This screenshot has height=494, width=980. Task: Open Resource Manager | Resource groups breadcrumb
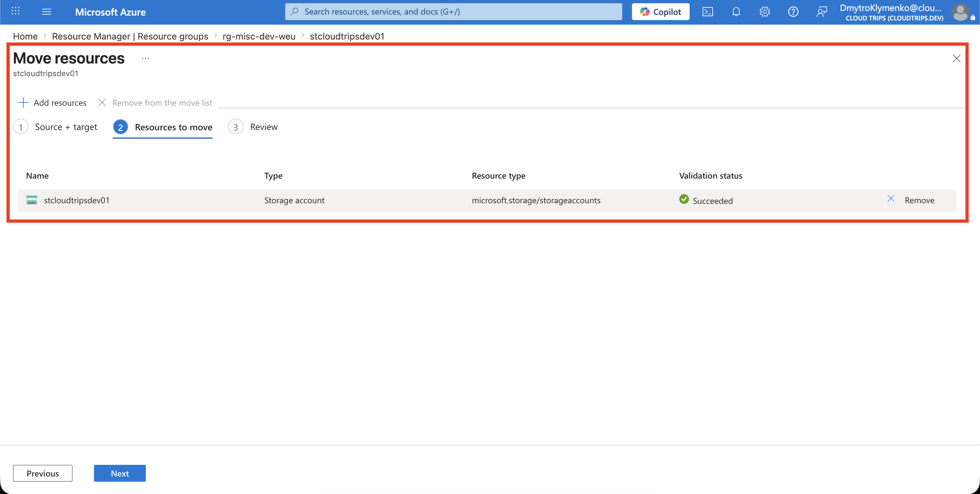pyautogui.click(x=130, y=36)
